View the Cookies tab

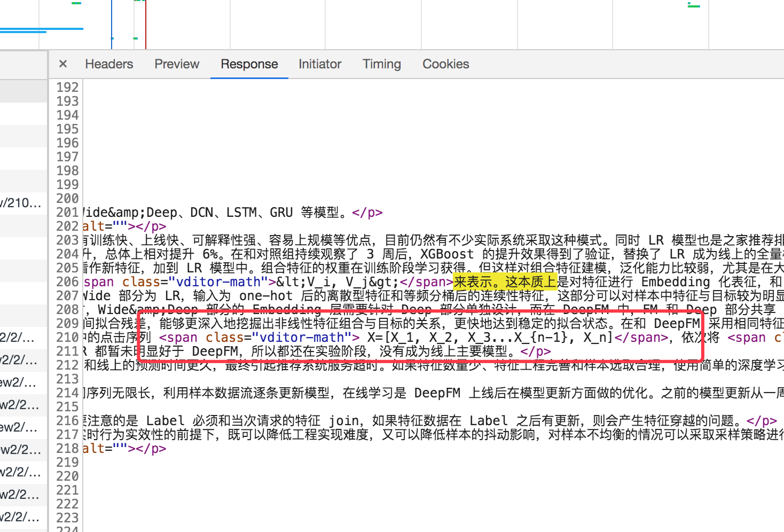pyautogui.click(x=445, y=64)
